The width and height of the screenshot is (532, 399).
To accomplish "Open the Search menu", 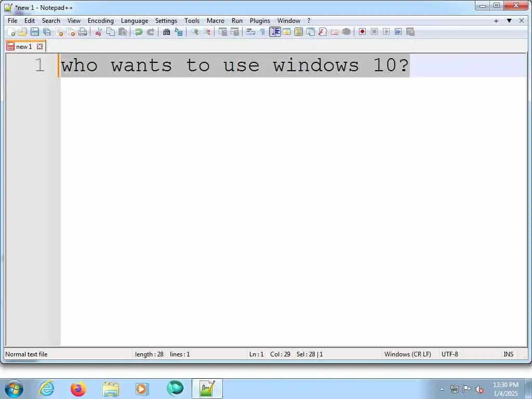I will 51,21.
